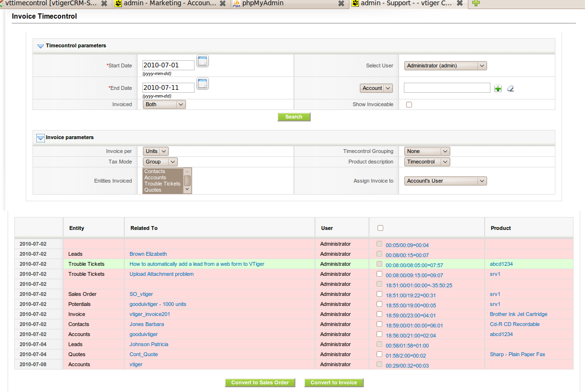585x392 pixels.
Task: Click the green new tab plus icon
Action: [476, 3]
